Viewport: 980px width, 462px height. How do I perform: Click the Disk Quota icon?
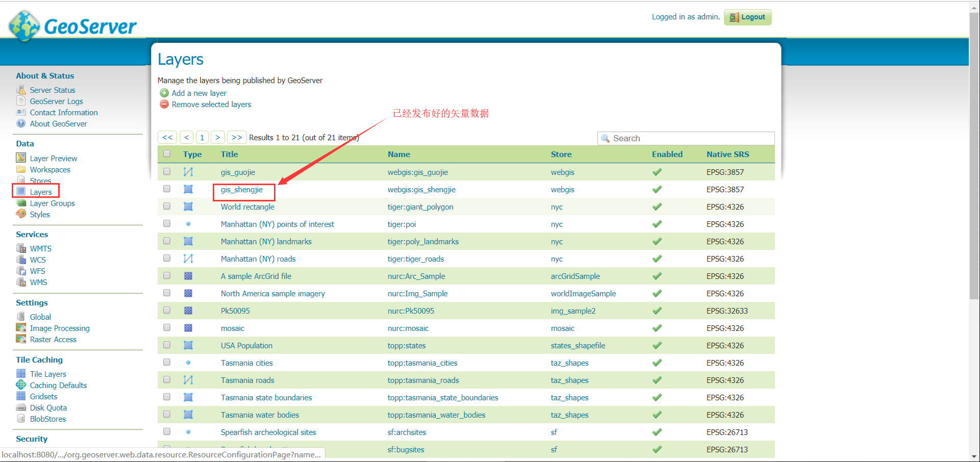pos(21,407)
